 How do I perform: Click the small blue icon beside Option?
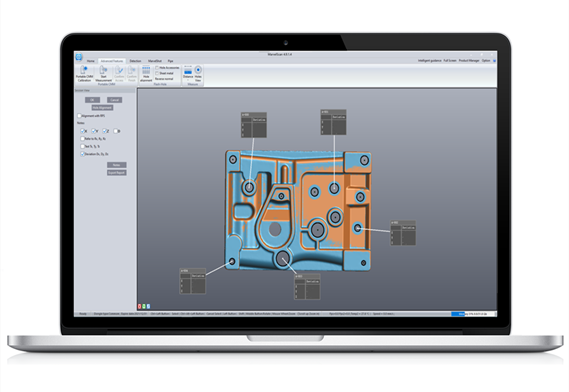pos(494,61)
